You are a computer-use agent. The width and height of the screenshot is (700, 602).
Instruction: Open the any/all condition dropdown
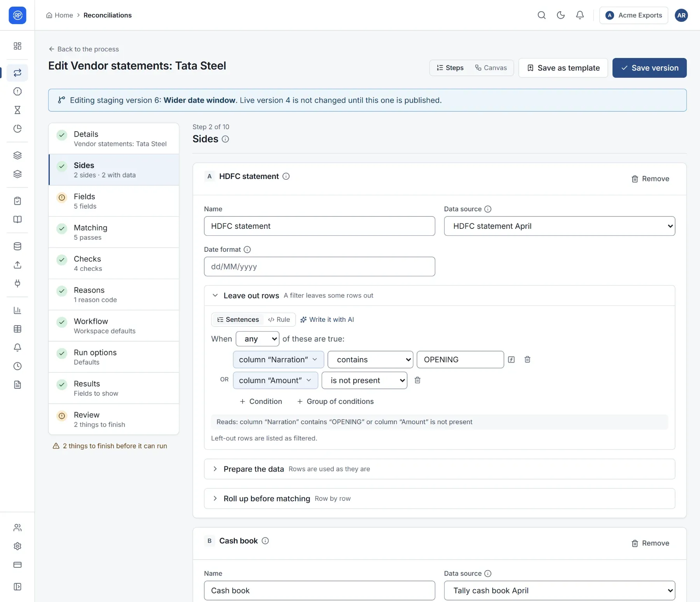(257, 339)
